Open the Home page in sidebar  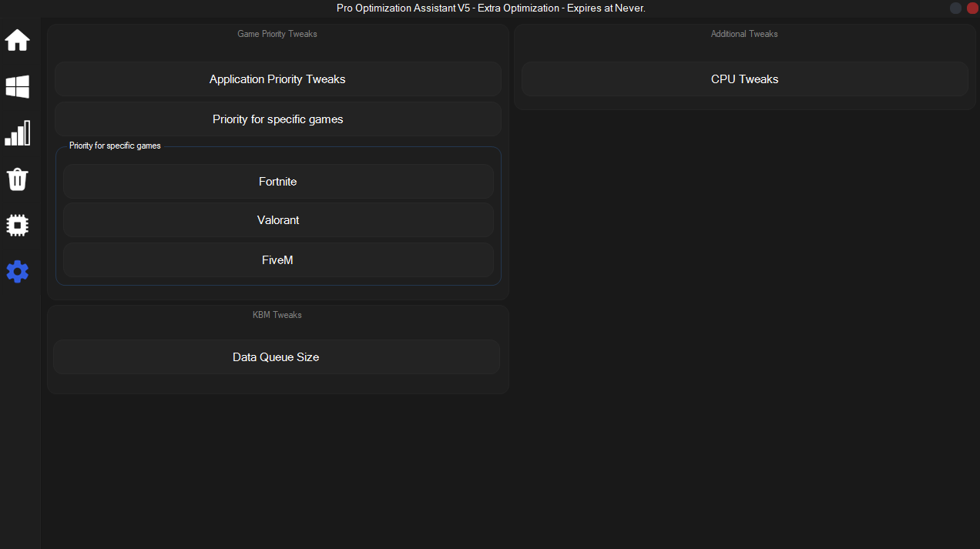click(x=18, y=40)
